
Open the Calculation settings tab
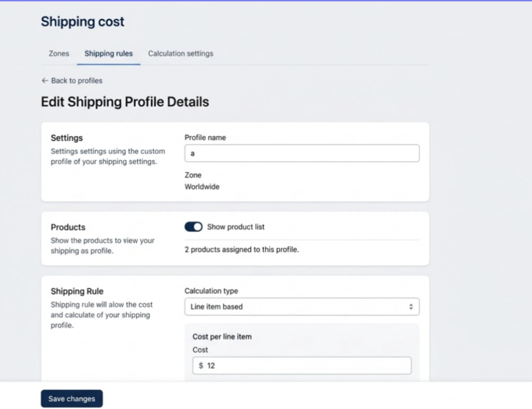180,54
